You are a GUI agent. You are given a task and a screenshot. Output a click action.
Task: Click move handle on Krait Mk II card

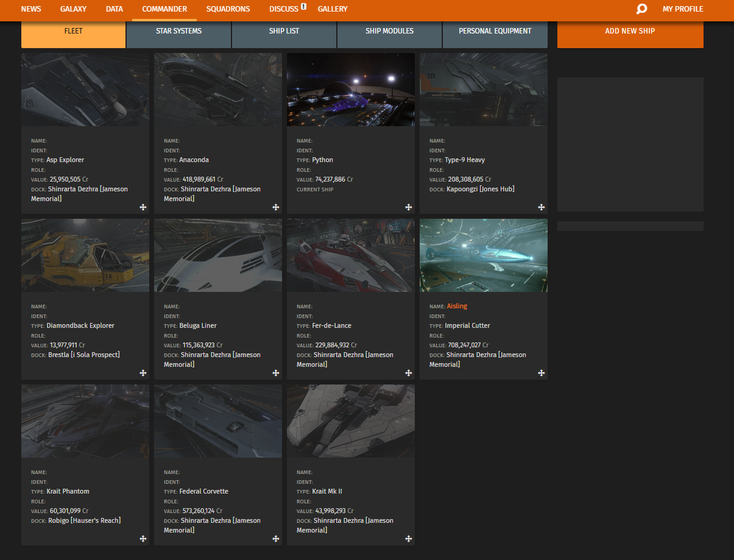409,539
